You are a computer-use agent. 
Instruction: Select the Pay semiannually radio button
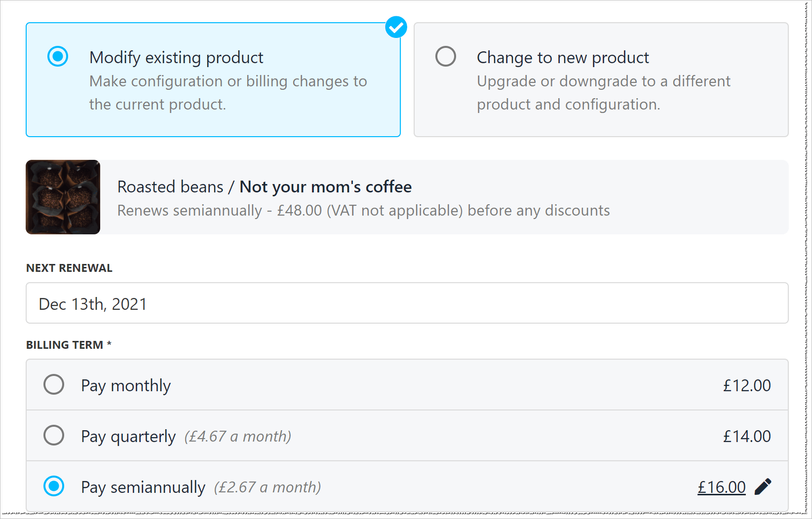pos(54,486)
